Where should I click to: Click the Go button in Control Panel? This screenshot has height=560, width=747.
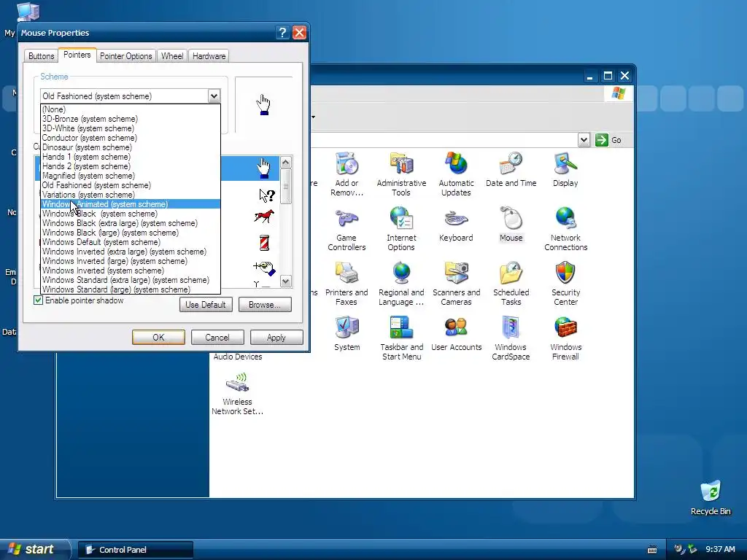608,140
